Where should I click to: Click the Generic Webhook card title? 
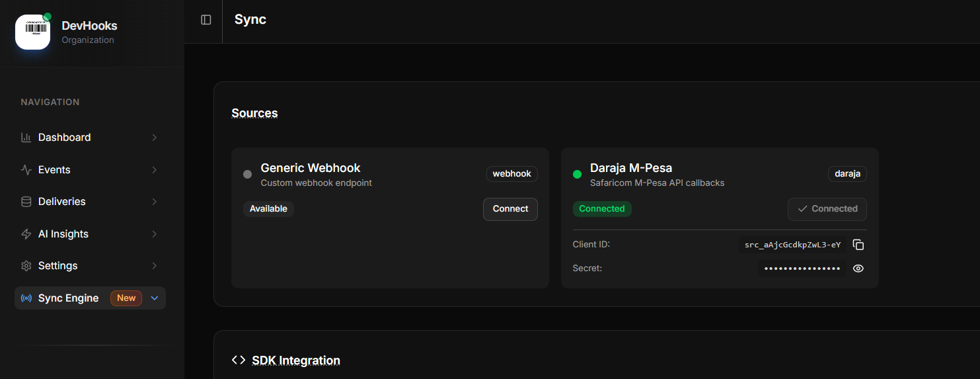point(311,168)
